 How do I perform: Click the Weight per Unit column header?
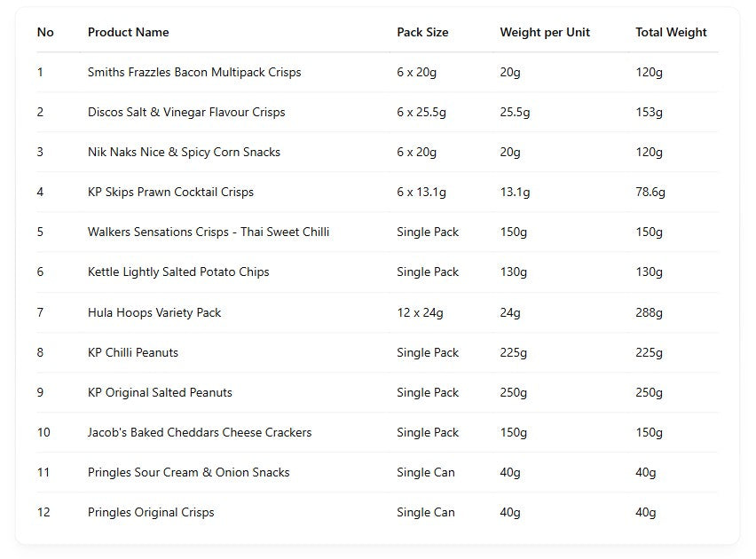(x=545, y=32)
